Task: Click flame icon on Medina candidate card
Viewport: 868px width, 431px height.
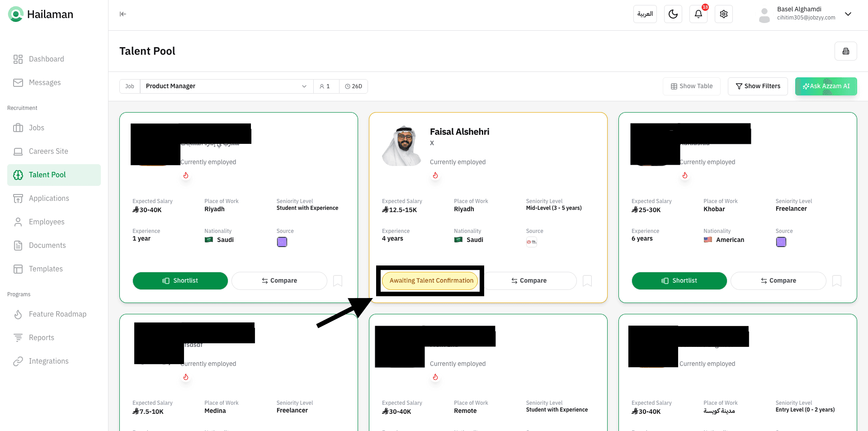Action: (186, 377)
